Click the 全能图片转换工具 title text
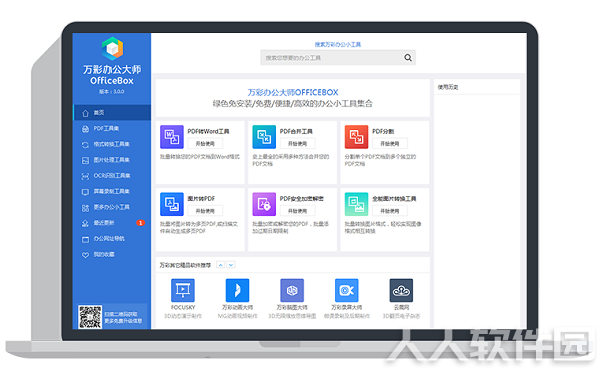 pyautogui.click(x=394, y=199)
